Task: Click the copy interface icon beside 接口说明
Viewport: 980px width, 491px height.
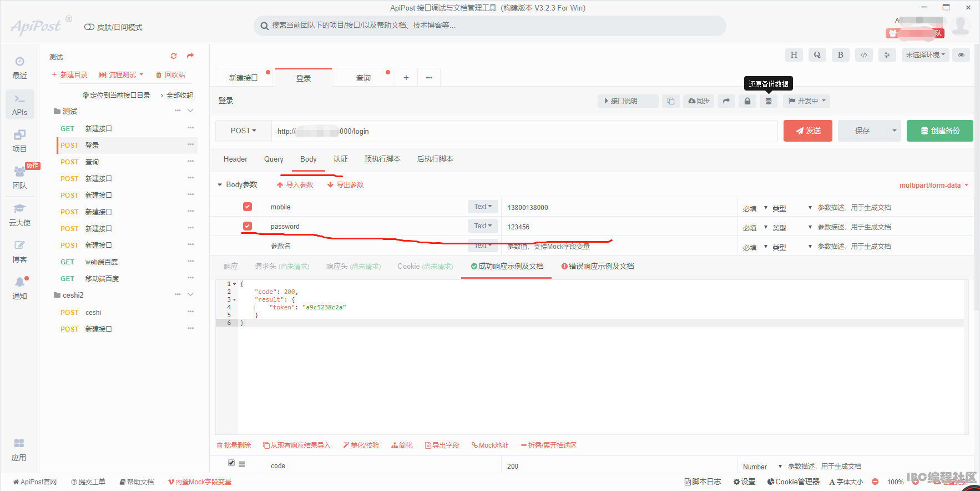Action: point(671,101)
